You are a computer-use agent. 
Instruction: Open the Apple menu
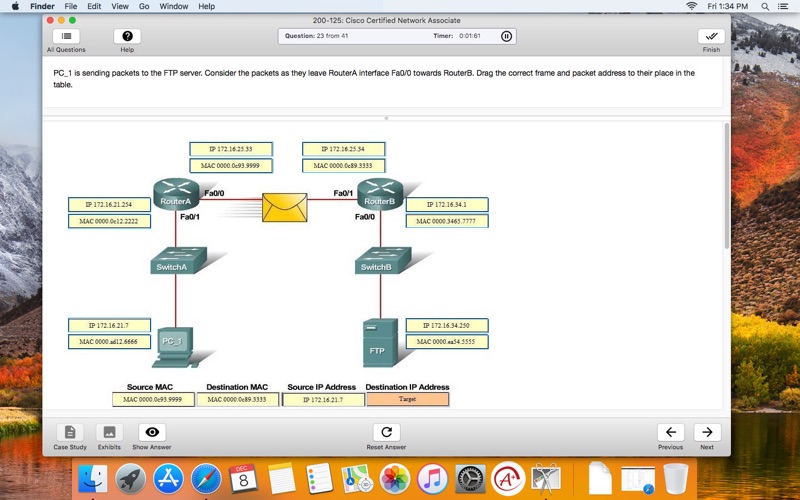tap(15, 6)
